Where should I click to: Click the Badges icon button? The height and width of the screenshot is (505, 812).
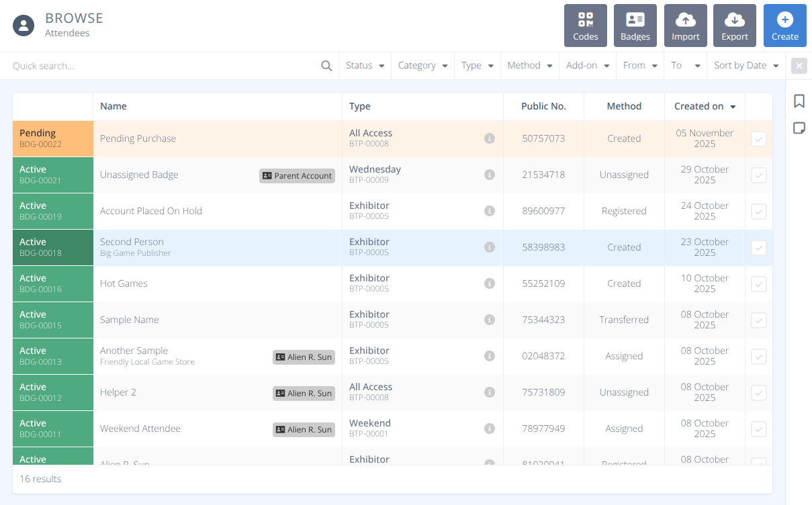(x=635, y=26)
